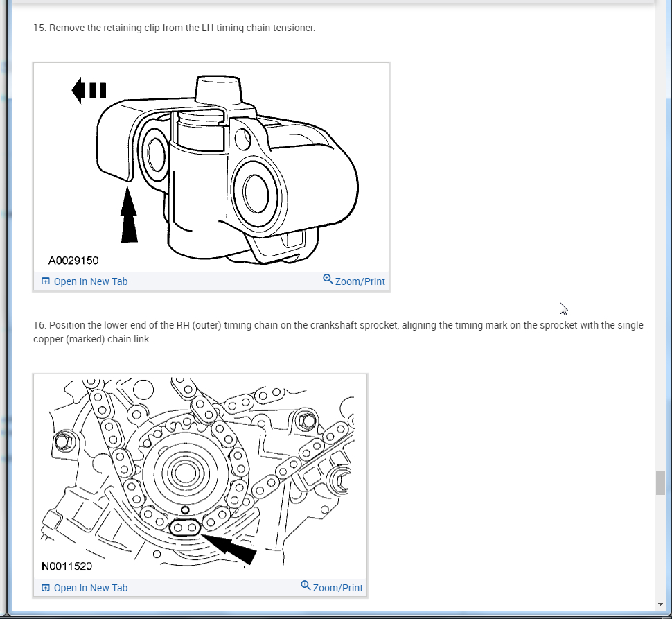Click the step 15 retaining clip instruction text
The height and width of the screenshot is (619, 672).
(174, 28)
